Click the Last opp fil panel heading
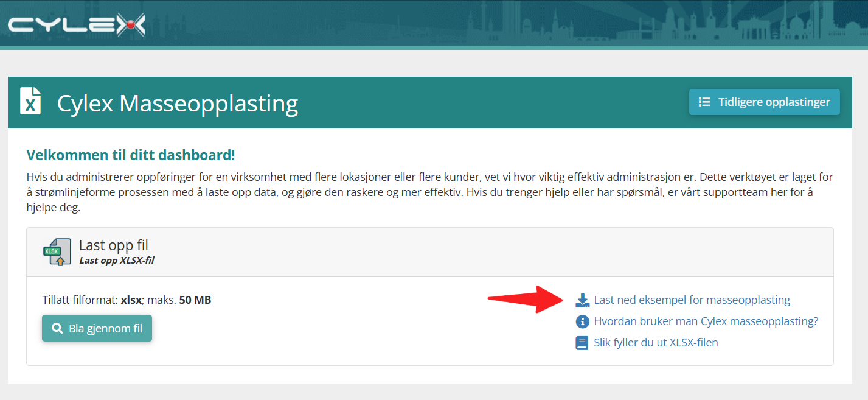The width and height of the screenshot is (868, 400). (x=114, y=245)
